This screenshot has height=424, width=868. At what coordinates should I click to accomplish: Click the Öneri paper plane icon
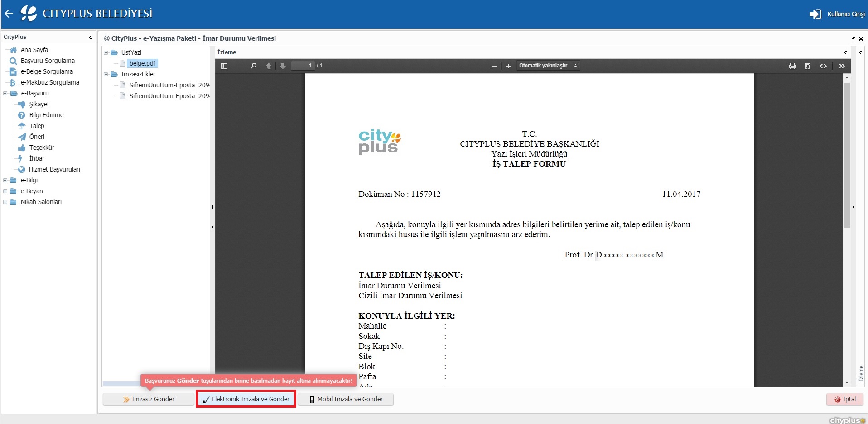point(21,137)
